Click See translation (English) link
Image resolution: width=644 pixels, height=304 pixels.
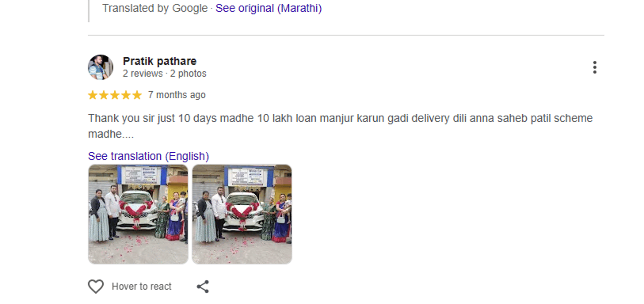pos(148,156)
